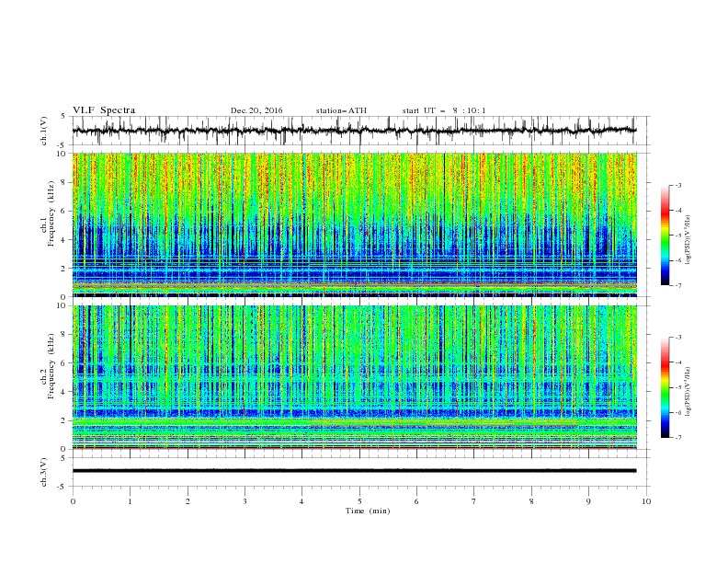Viewport: 728px width, 563px height.
Task: Click time axis tick label "7"
Action: click(474, 501)
